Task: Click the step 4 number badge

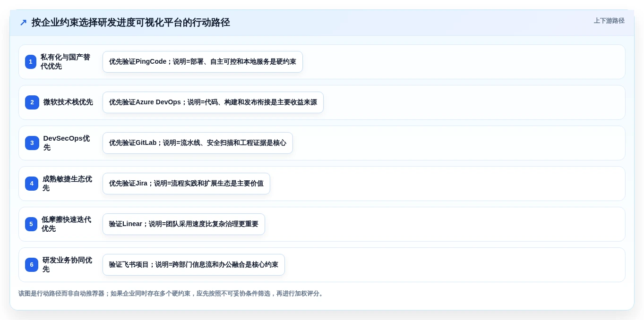Action: pyautogui.click(x=32, y=184)
